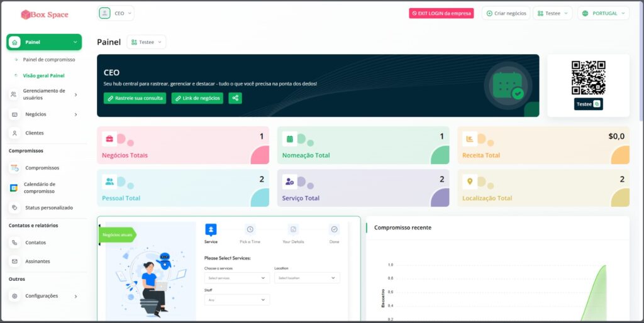The width and height of the screenshot is (644, 323).
Task: Open Calendário de compromisso page
Action: click(40, 188)
